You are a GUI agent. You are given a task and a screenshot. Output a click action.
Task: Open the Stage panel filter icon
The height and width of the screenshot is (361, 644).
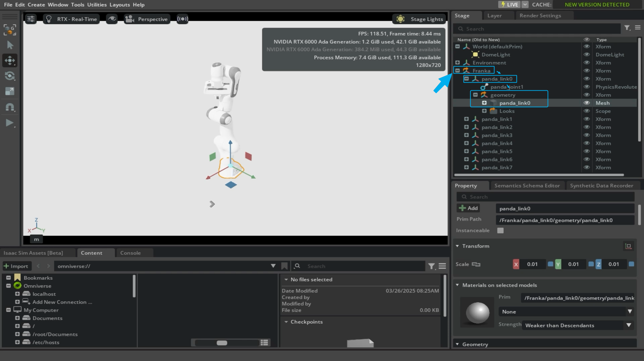tap(627, 28)
